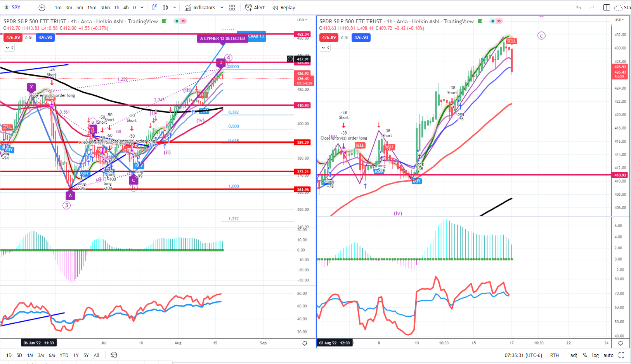Image resolution: width=631 pixels, height=364 pixels.
Task: Expand the favorite indicators dropdown arrow
Action: (x=222, y=7)
